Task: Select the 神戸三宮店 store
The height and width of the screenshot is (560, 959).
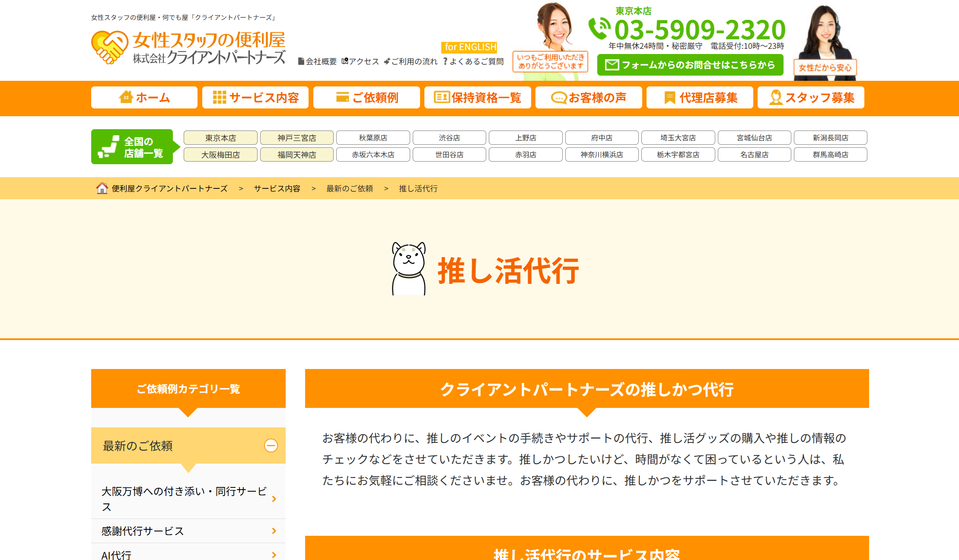Action: tap(297, 138)
